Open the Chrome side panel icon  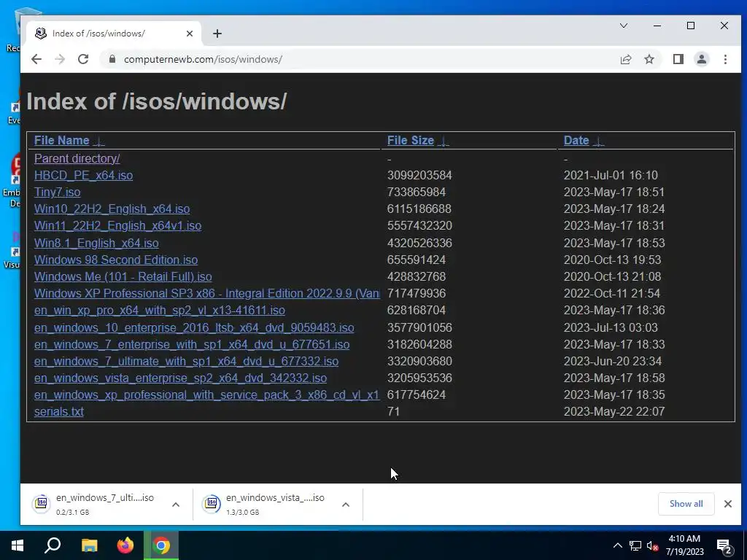(678, 59)
